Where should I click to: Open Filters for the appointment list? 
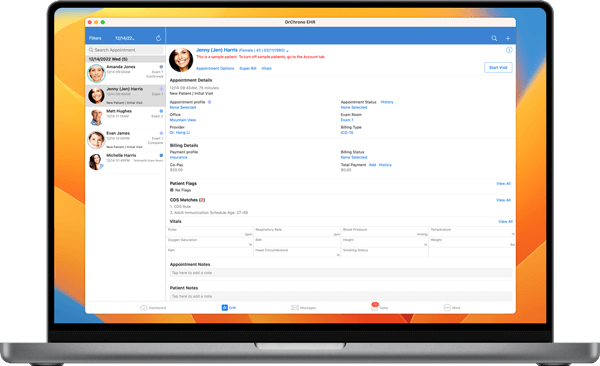(95, 38)
